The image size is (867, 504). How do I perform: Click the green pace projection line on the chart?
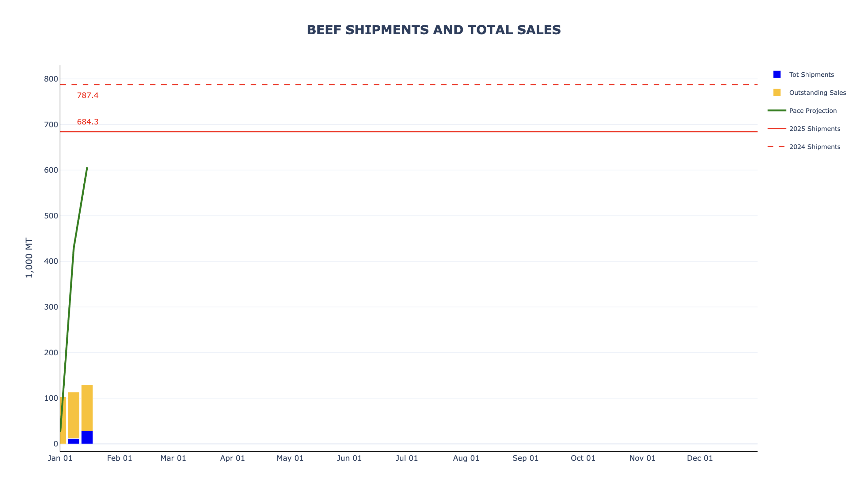pos(80,210)
